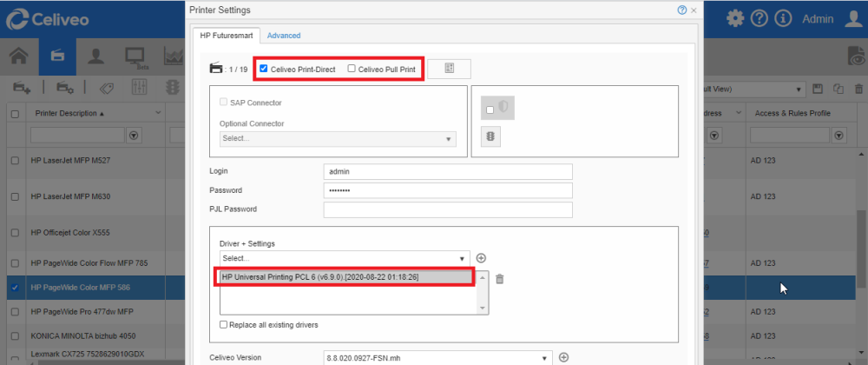Enable Celiveo Pull Print checkbox

tap(352, 69)
